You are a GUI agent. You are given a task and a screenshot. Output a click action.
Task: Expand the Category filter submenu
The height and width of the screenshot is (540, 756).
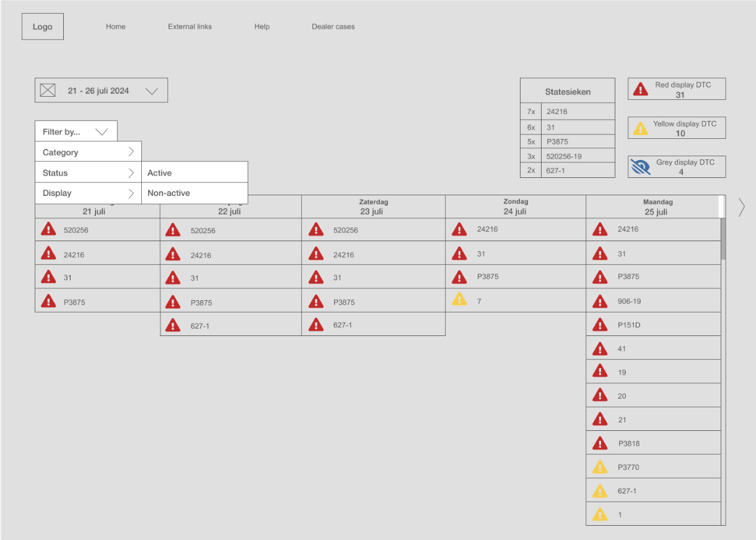[88, 152]
